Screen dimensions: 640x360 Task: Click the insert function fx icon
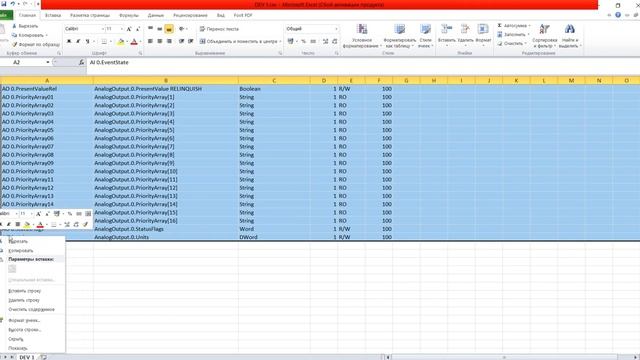pos(81,62)
